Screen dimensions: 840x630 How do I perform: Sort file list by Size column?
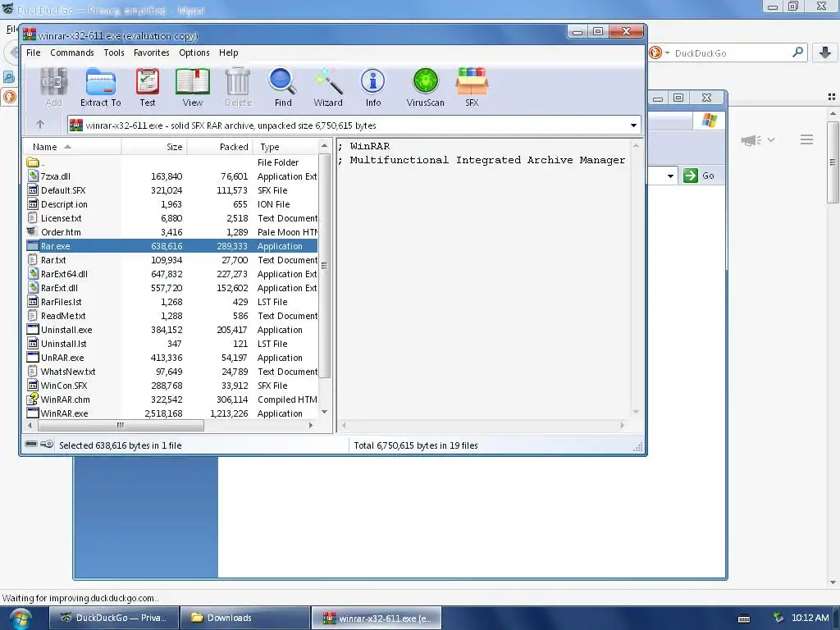[154, 147]
